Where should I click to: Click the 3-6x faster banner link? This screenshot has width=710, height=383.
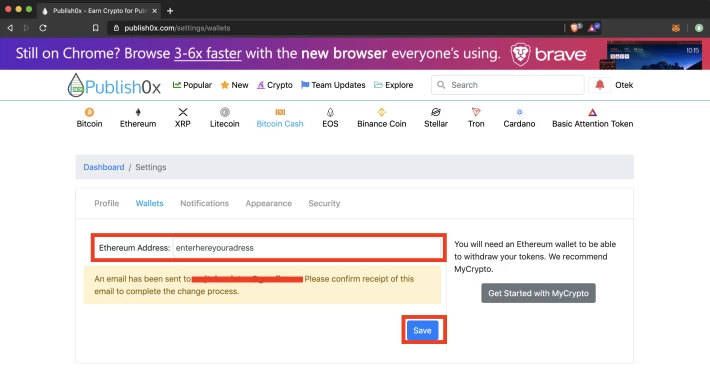pyautogui.click(x=208, y=53)
